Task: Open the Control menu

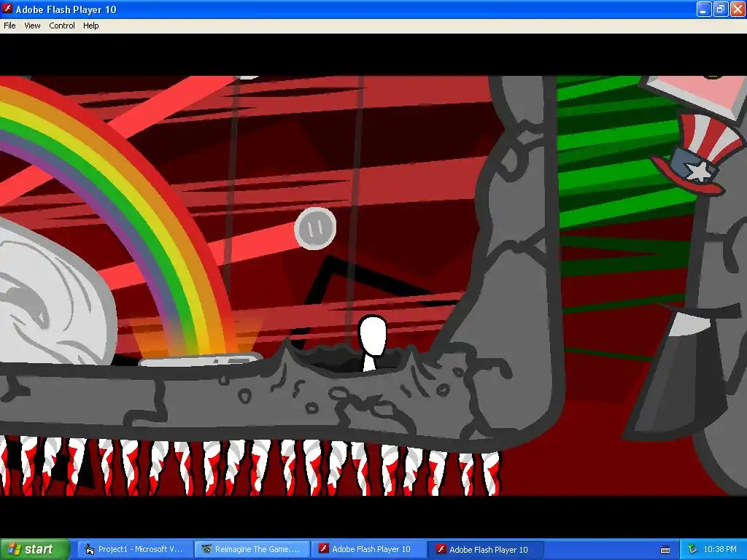Action: pyautogui.click(x=62, y=26)
